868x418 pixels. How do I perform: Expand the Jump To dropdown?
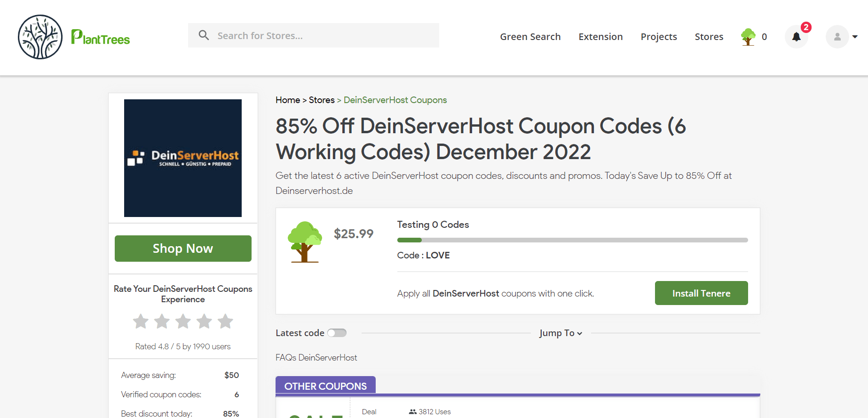[x=561, y=333]
